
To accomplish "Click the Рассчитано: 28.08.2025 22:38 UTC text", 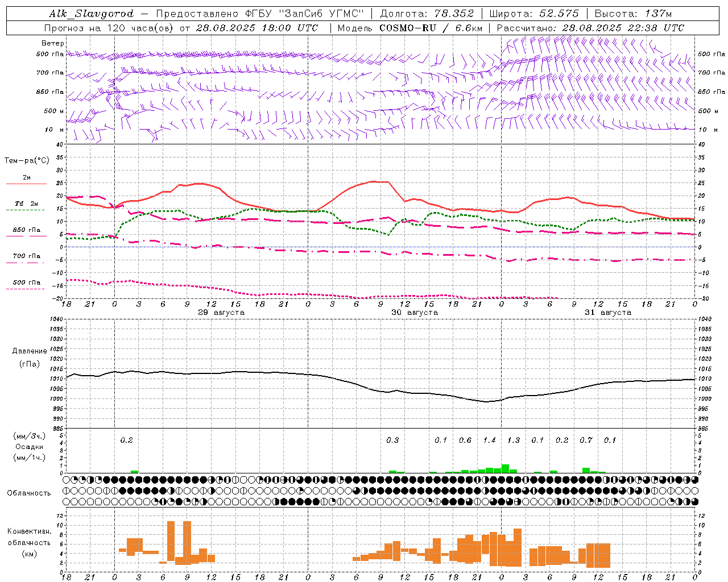I will pyautogui.click(x=590, y=28).
